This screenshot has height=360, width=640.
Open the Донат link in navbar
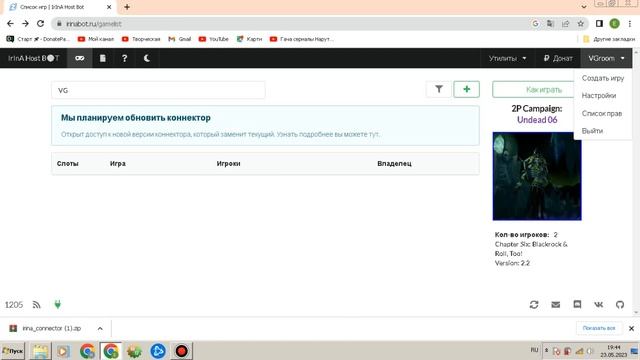558,58
